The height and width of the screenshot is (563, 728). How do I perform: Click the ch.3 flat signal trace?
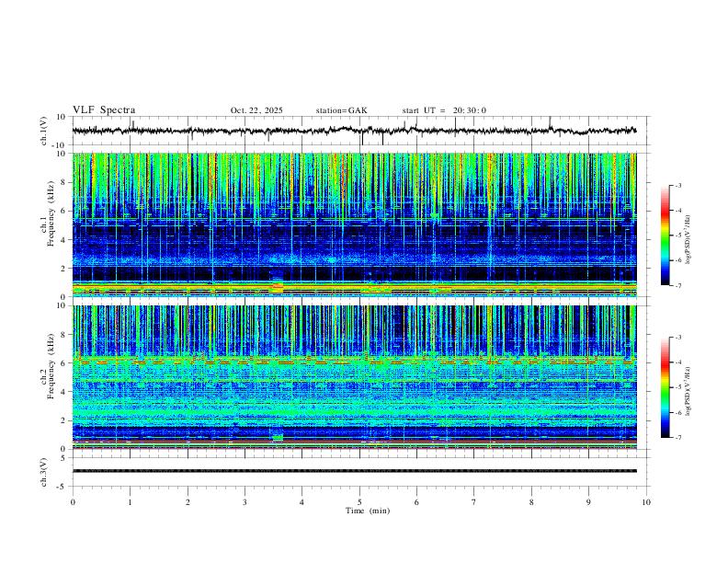[x=354, y=471]
